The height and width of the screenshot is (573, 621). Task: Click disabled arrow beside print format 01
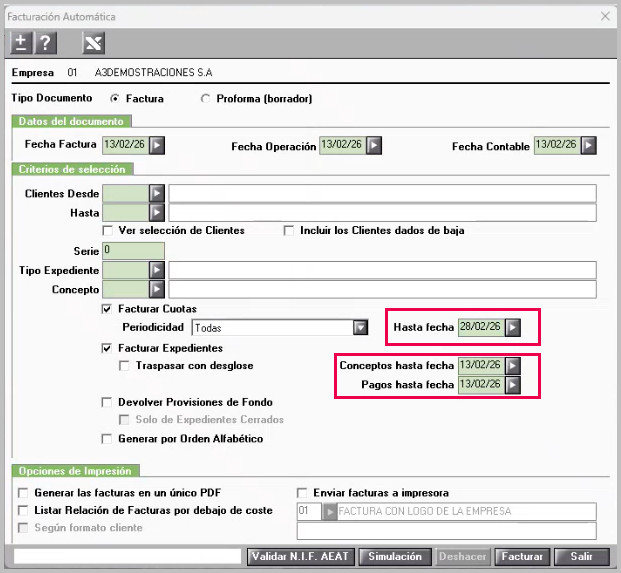click(329, 512)
